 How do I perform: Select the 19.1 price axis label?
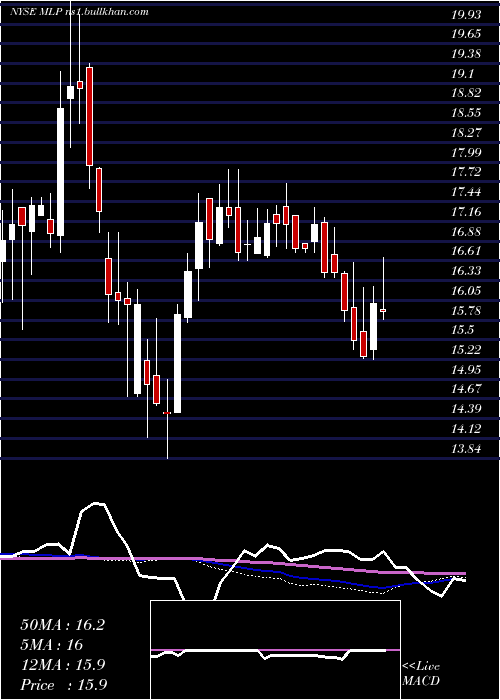coord(463,74)
